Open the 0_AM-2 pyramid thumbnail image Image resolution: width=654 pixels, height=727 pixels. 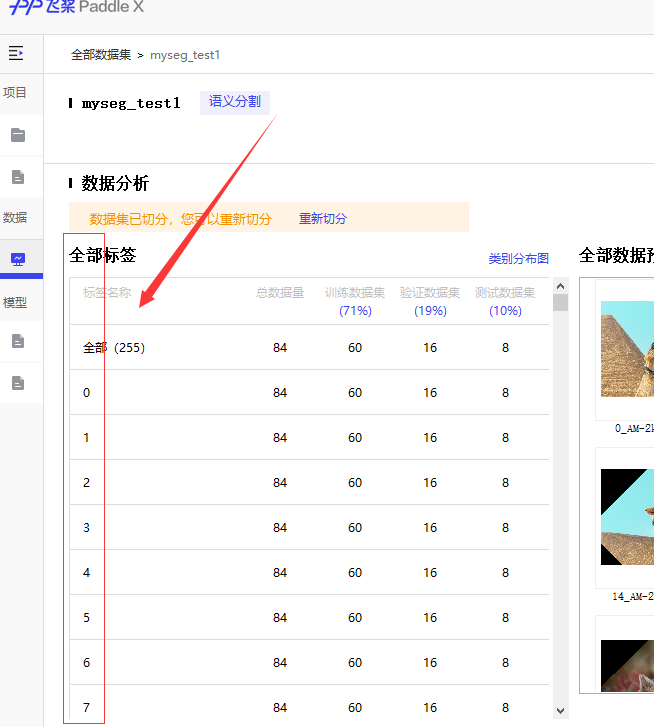coord(627,349)
